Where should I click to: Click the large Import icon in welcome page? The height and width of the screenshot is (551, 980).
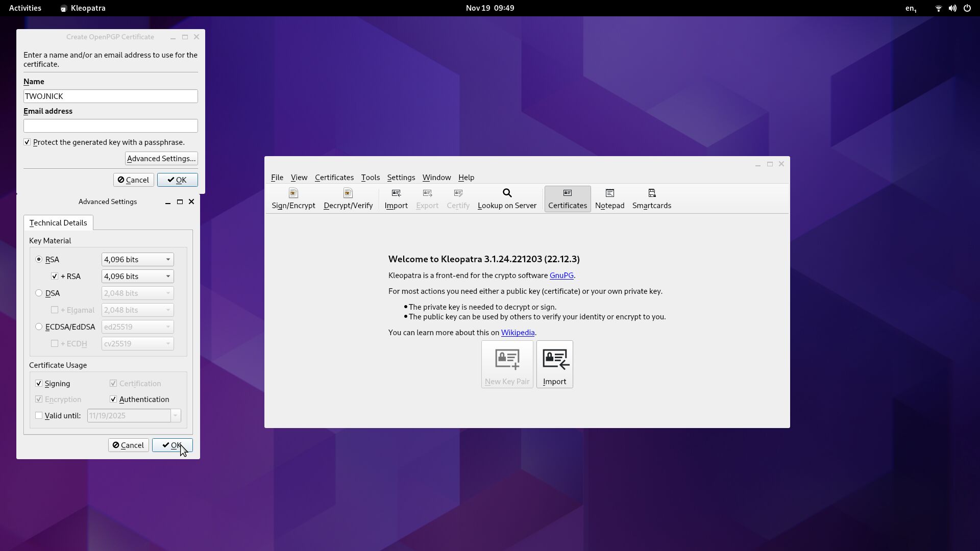[x=554, y=359]
